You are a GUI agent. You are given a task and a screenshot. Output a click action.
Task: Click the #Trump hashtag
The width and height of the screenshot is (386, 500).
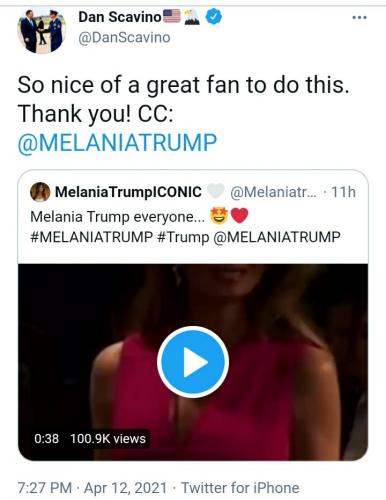[183, 237]
